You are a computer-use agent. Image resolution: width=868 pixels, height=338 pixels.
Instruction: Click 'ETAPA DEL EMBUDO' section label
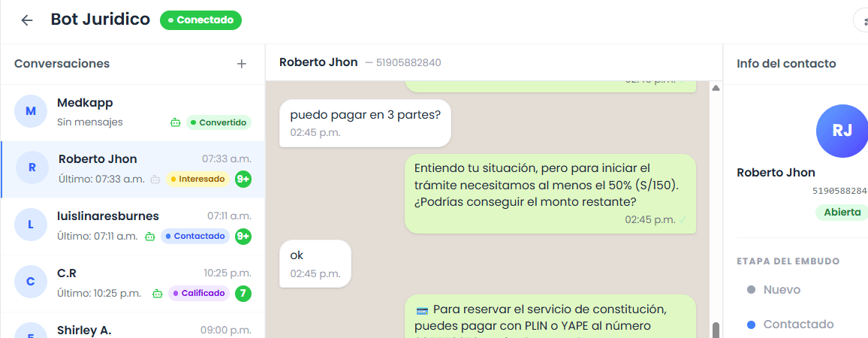tap(788, 261)
